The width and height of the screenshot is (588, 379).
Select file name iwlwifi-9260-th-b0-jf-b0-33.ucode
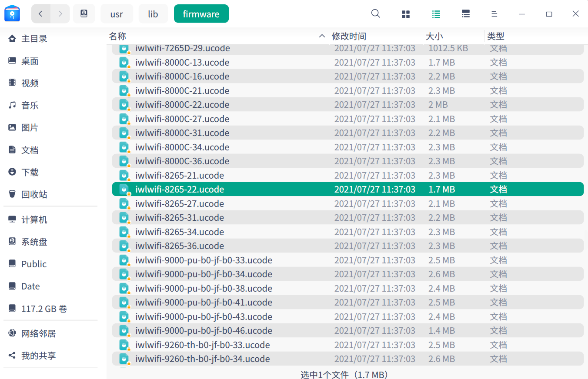coord(203,345)
